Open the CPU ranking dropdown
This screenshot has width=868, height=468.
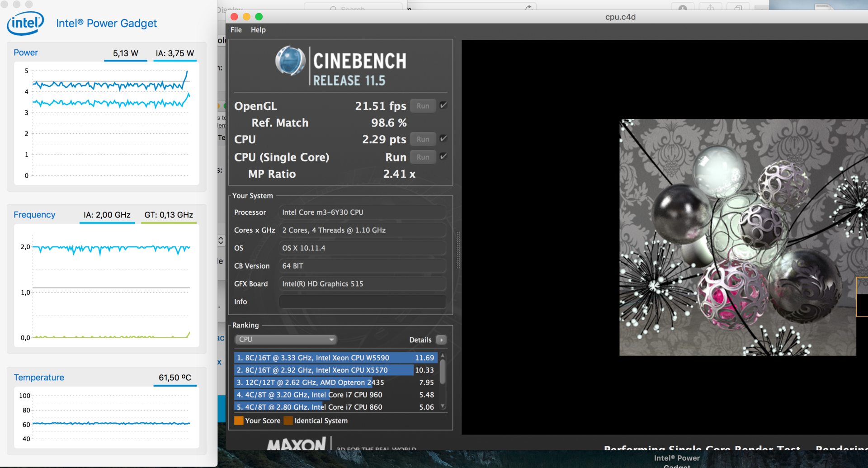(x=286, y=340)
